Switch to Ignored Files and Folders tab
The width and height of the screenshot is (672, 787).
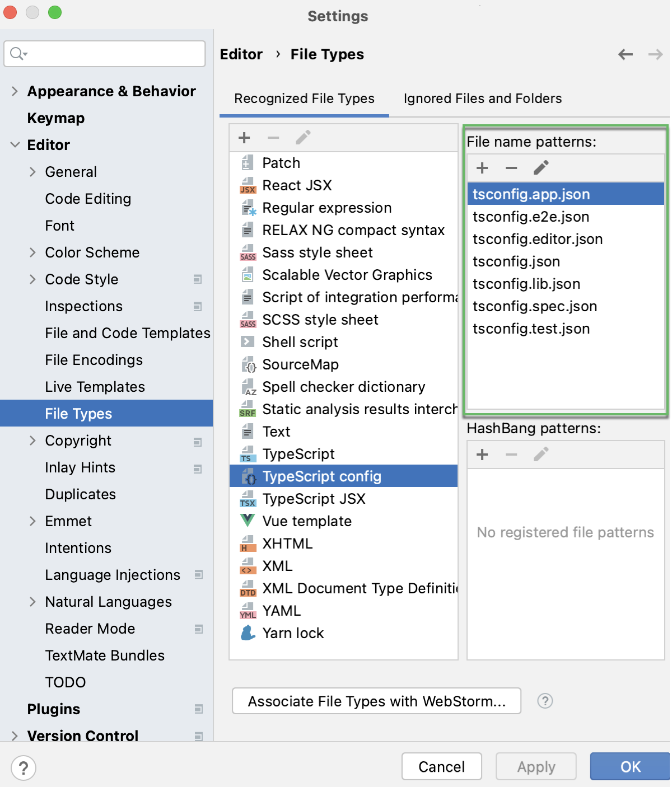(x=482, y=99)
